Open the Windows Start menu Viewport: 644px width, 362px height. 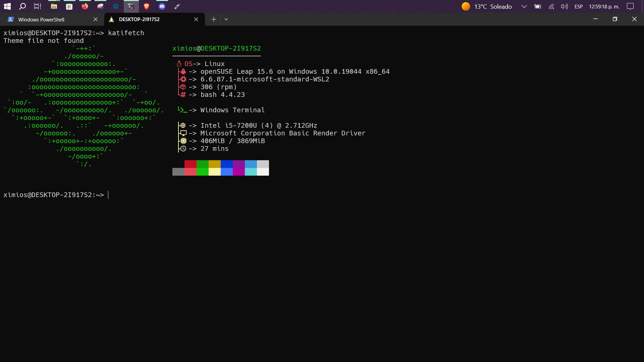7,6
